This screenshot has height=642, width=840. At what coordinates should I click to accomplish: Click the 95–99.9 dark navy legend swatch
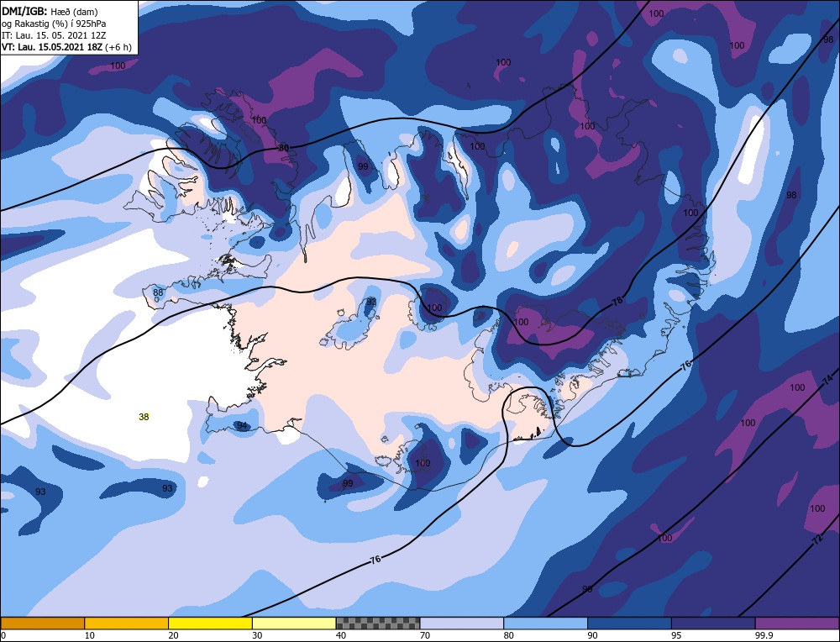pyautogui.click(x=713, y=623)
